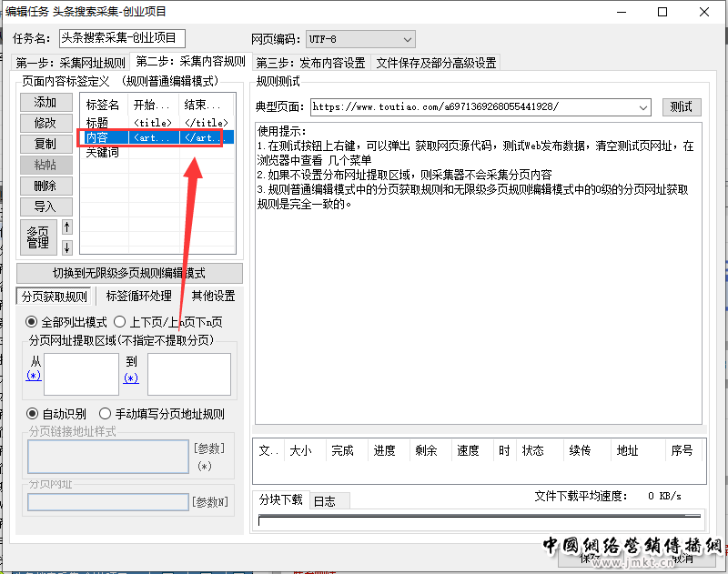The width and height of the screenshot is (728, 574).
Task: Click the 任务名 text field
Action: [122, 38]
